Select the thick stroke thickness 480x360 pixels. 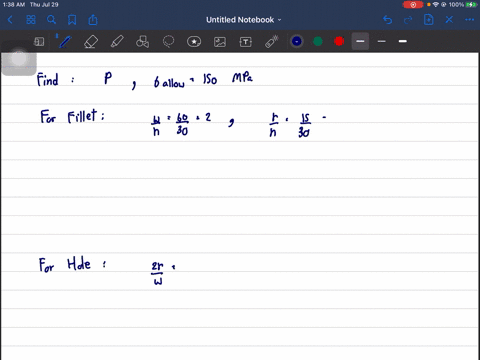[x=403, y=41]
